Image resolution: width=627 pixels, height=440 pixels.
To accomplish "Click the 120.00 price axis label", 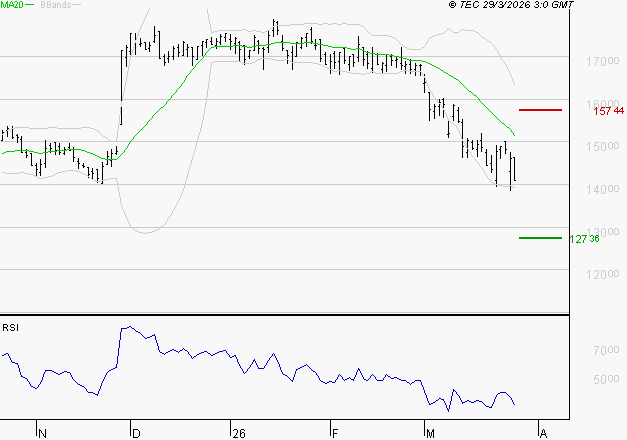I will (603, 274).
